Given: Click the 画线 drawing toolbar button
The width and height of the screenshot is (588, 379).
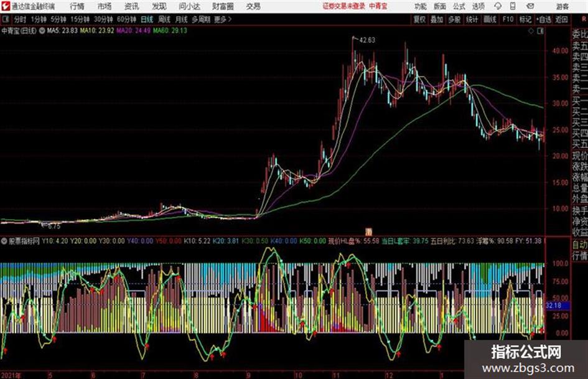Looking at the screenshot, I should [x=490, y=19].
